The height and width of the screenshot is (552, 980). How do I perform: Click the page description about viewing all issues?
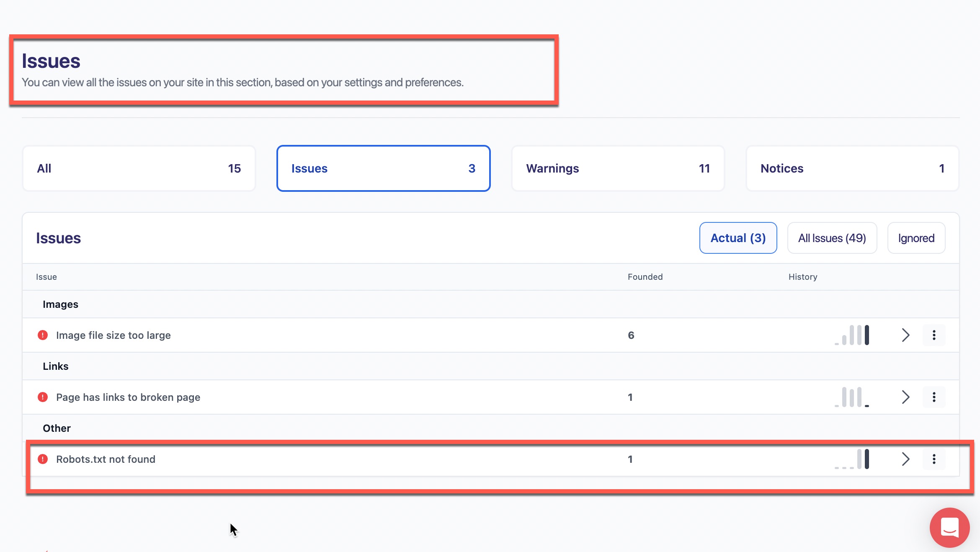(242, 83)
